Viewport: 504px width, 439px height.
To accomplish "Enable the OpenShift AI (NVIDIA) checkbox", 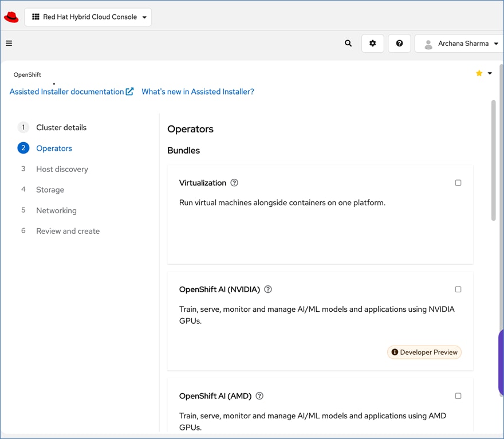I will click(x=458, y=289).
